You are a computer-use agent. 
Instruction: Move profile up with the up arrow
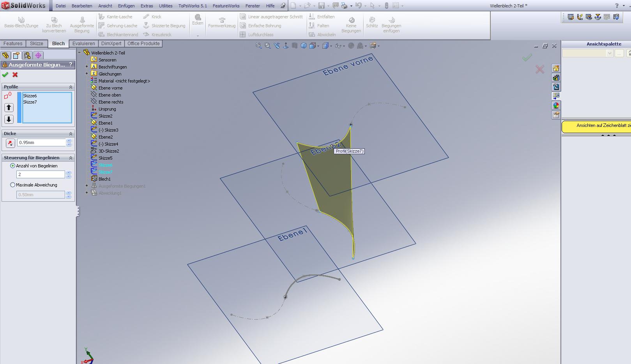tap(9, 107)
